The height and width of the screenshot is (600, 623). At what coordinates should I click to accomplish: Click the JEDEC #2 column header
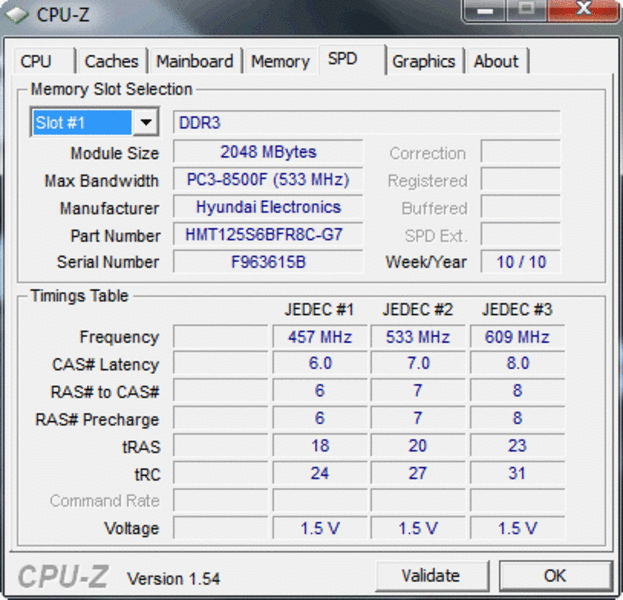418,310
